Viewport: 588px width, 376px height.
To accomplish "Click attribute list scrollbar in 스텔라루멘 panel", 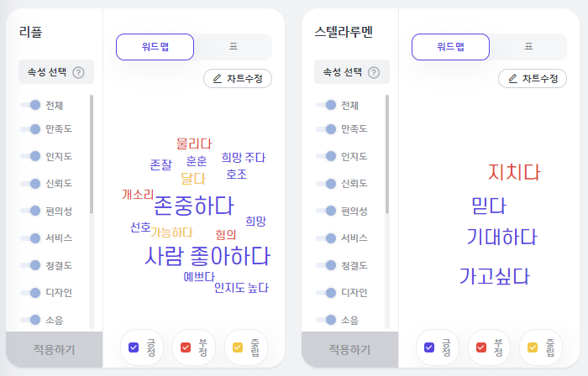I will 387,154.
